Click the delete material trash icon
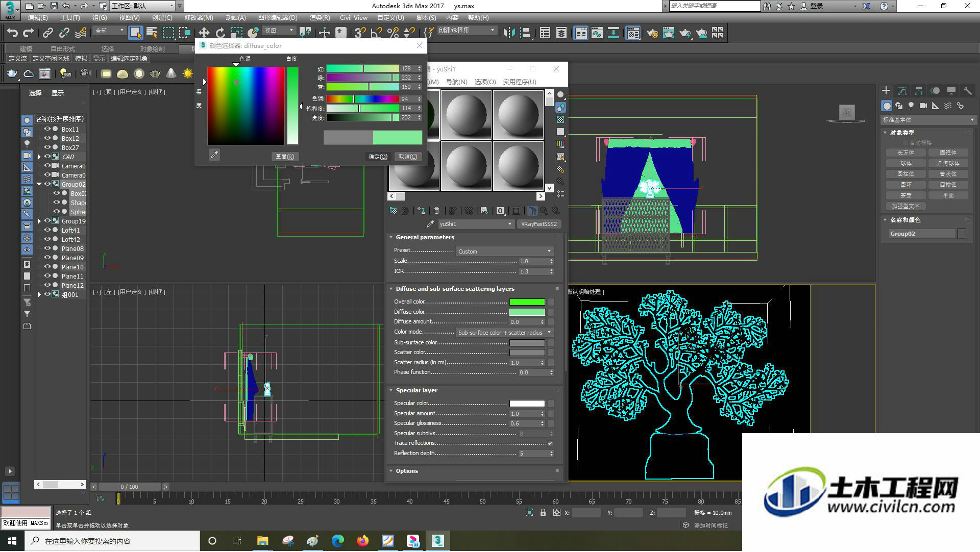 tap(437, 211)
